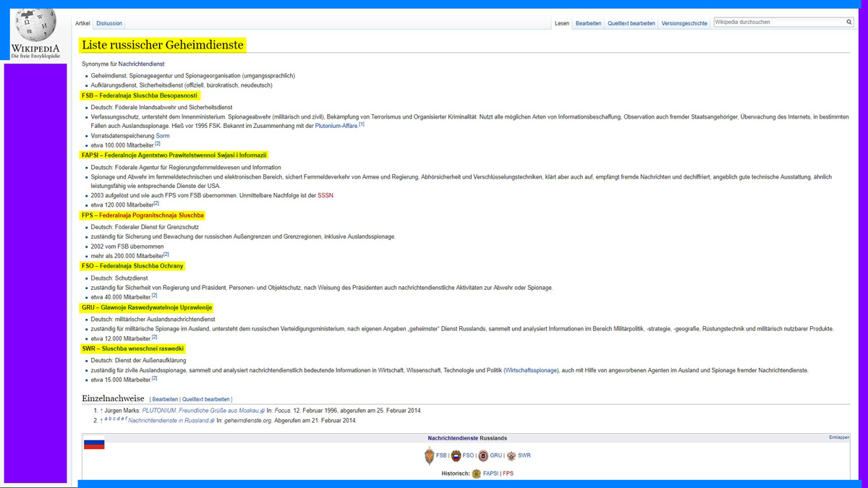868x488 pixels.
Task: Open the red FPS link in the navbox
Action: coord(508,474)
